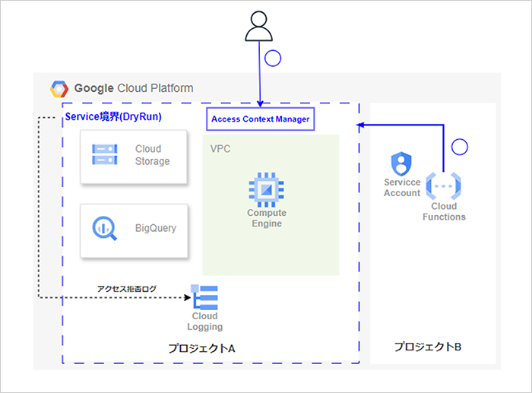This screenshot has width=532, height=393.
Task: Click the "アクセス拒否ログ" label
Action: [x=127, y=289]
